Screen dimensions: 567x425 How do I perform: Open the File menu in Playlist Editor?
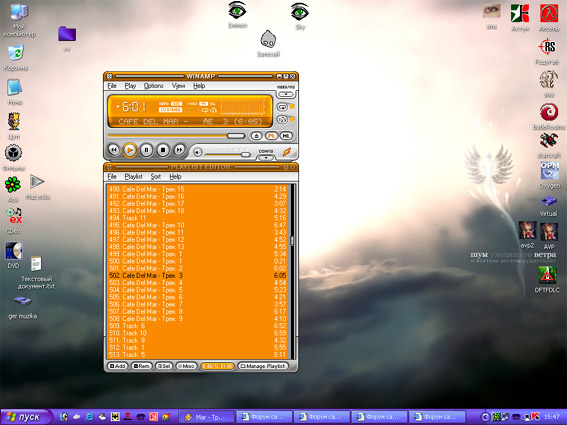pos(112,177)
